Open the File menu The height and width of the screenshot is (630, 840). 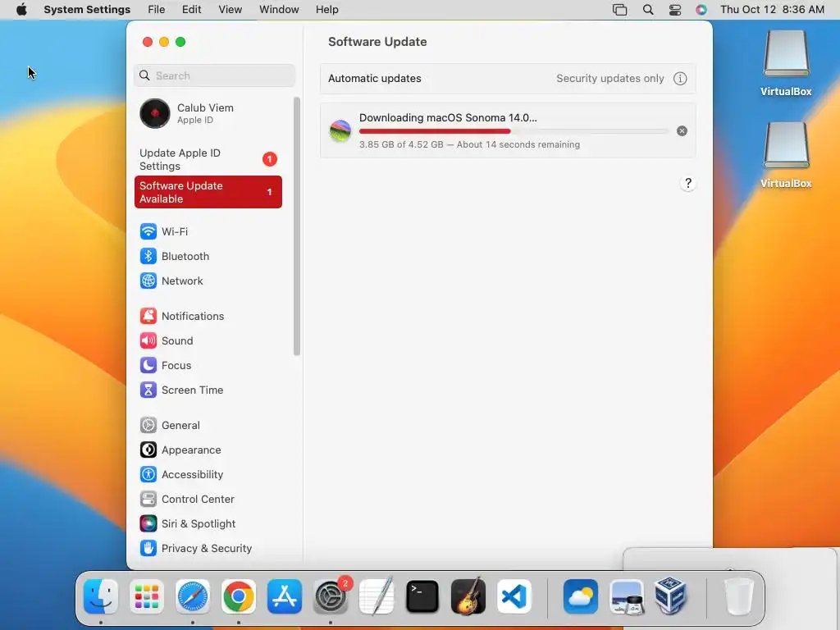(157, 10)
